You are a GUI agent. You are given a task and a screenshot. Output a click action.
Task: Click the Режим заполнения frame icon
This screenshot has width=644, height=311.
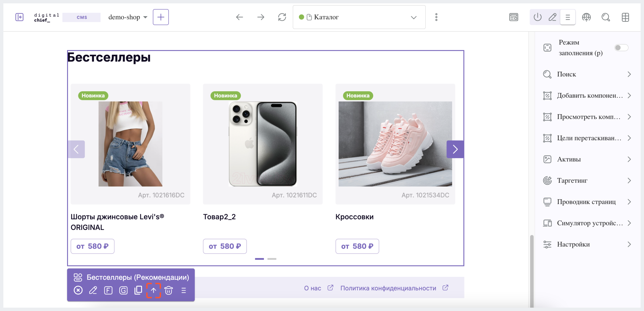click(x=547, y=47)
